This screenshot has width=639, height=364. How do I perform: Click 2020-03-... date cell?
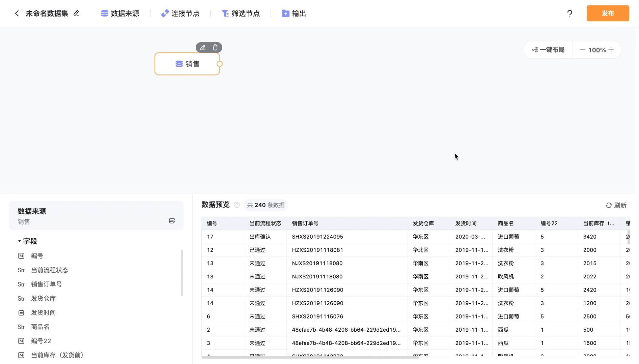471,237
